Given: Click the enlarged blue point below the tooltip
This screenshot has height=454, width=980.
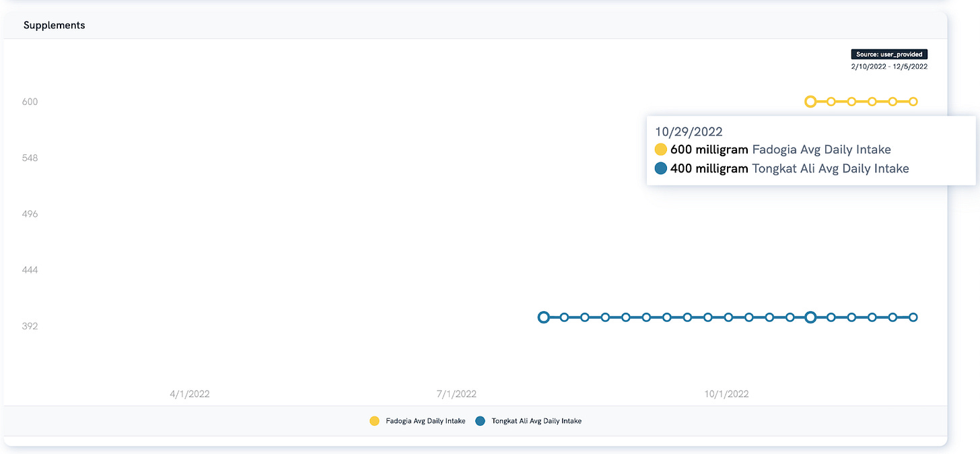Looking at the screenshot, I should click(810, 317).
